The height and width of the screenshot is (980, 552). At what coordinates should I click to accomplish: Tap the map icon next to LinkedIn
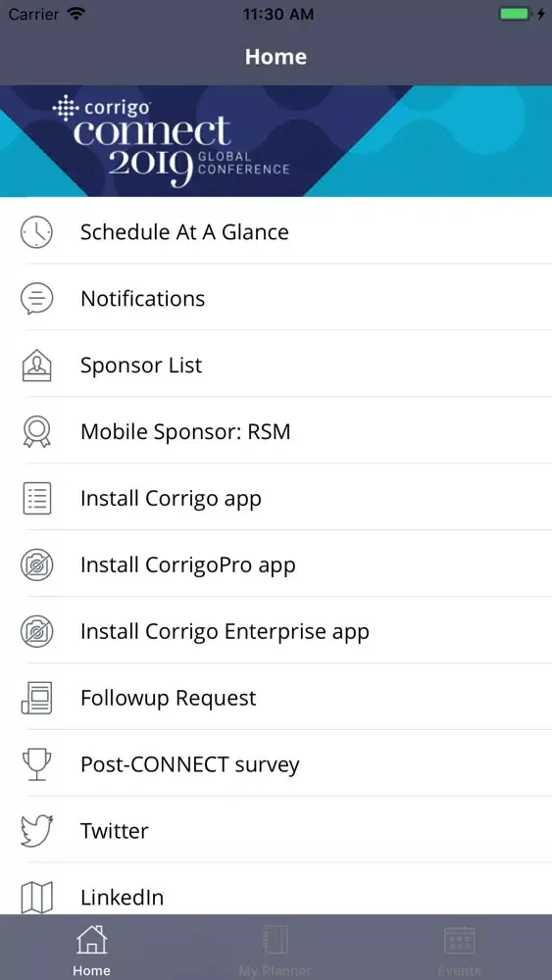pyautogui.click(x=36, y=898)
